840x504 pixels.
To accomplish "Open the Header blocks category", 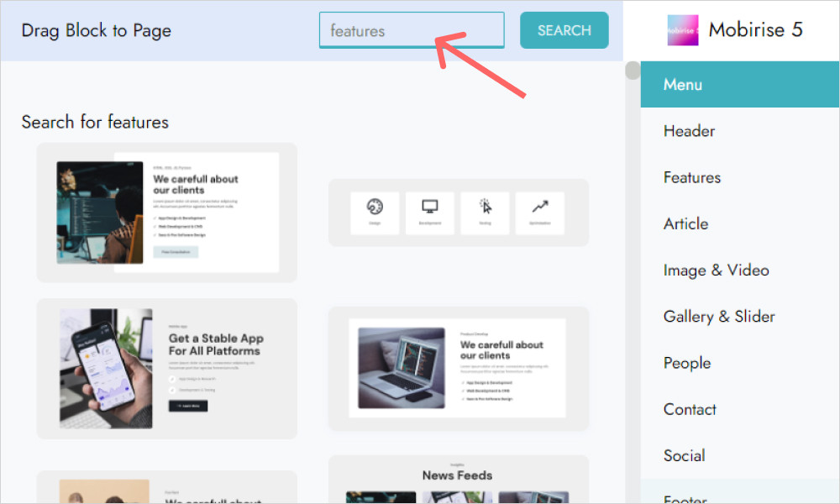I will [689, 131].
